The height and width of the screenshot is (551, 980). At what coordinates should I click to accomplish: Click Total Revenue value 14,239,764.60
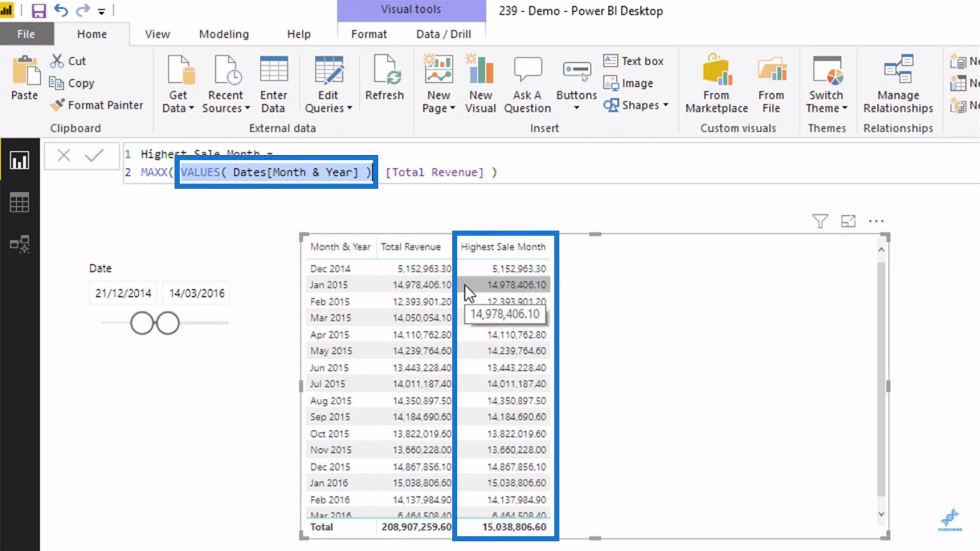422,350
